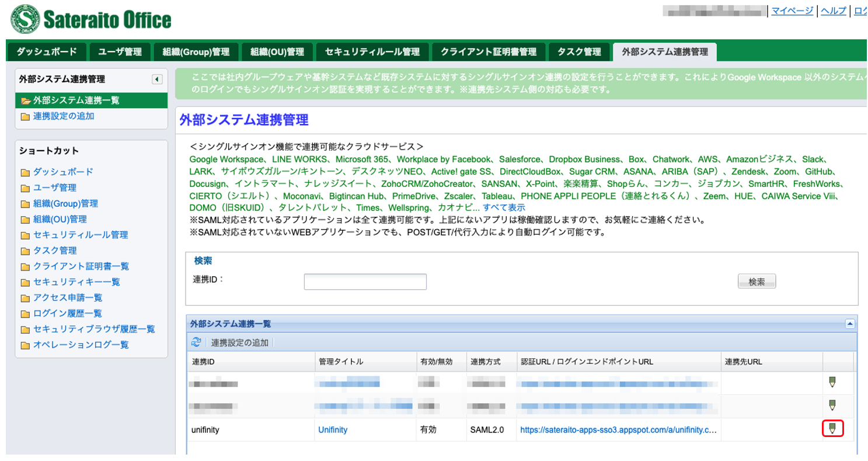Collapse the left sidebar panel arrow
The width and height of the screenshot is (868, 461).
tap(156, 79)
